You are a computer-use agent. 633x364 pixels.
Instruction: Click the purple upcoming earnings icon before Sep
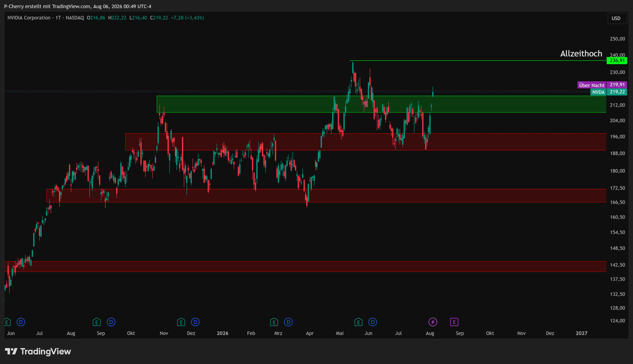click(454, 322)
